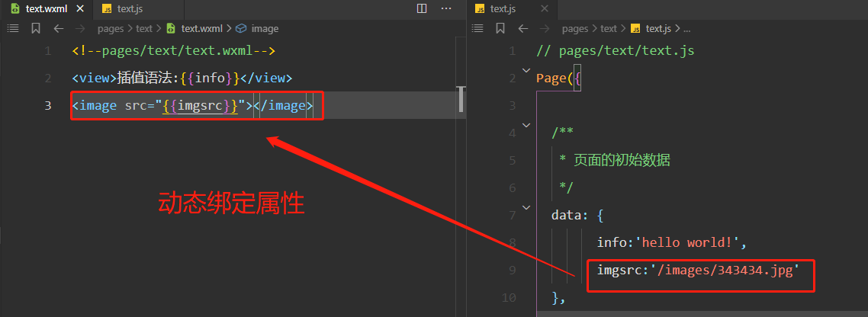Screen dimensions: 868x317
Task: Click 'pages' breadcrumb in right editor
Action: [x=575, y=29]
